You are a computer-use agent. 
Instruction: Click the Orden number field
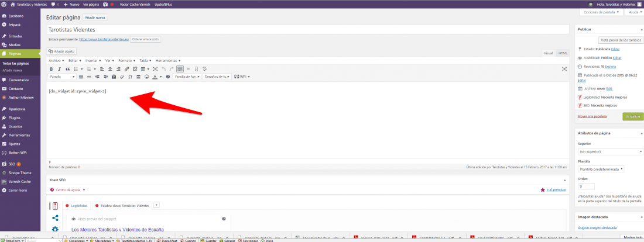(x=586, y=186)
